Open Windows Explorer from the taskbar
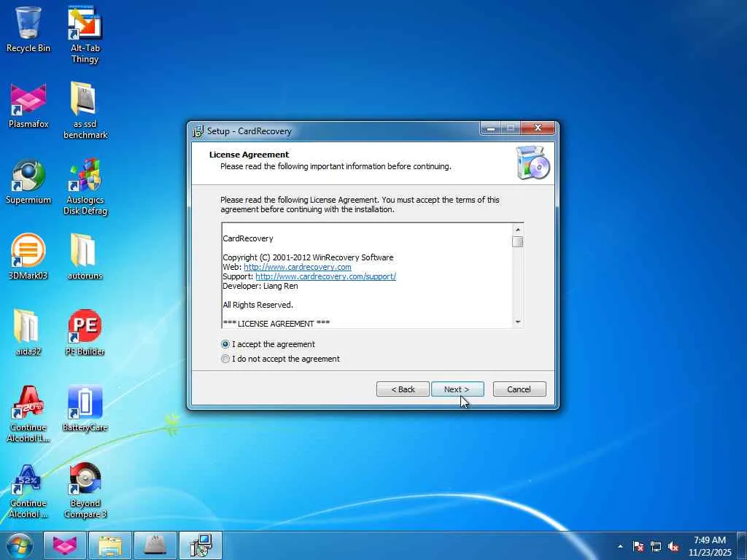Image resolution: width=747 pixels, height=560 pixels. click(110, 545)
